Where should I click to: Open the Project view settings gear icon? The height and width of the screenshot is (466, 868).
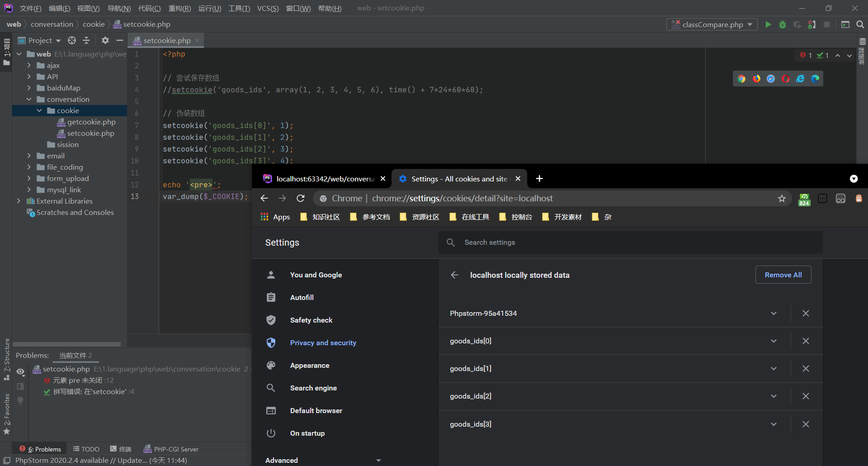coord(105,40)
